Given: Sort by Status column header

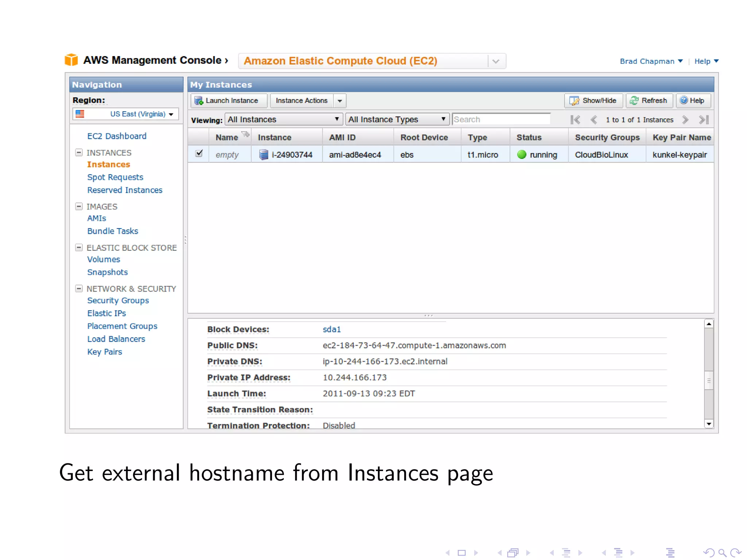Looking at the screenshot, I should pos(539,137).
